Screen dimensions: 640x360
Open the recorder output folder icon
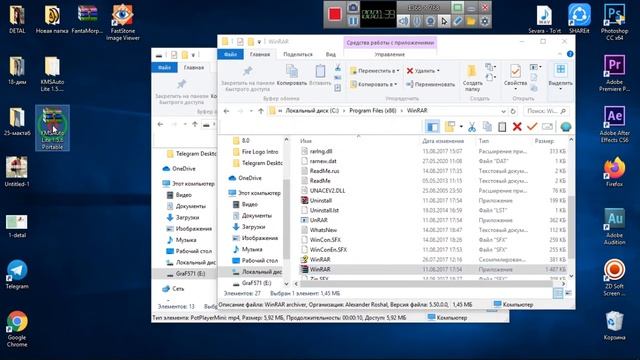[x=471, y=21]
